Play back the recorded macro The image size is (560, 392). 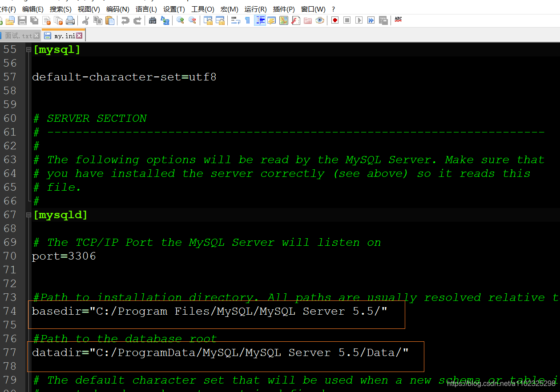pos(359,20)
